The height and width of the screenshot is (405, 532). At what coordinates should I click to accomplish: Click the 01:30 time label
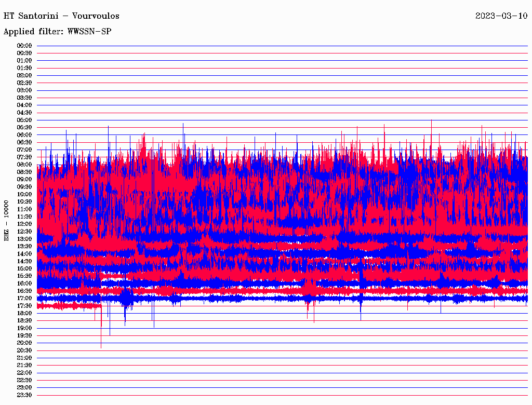(24, 68)
